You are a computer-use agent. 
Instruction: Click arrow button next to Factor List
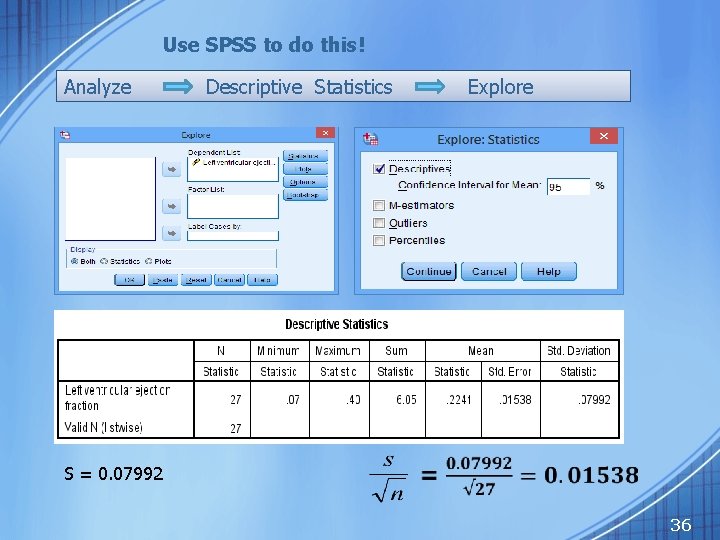[x=171, y=206]
